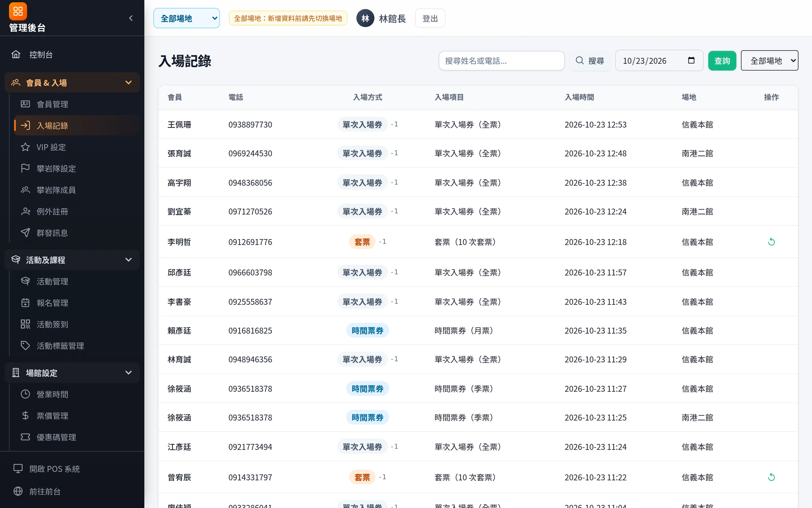The width and height of the screenshot is (812, 508).
Task: Go to 前往前台
Action: 72,491
